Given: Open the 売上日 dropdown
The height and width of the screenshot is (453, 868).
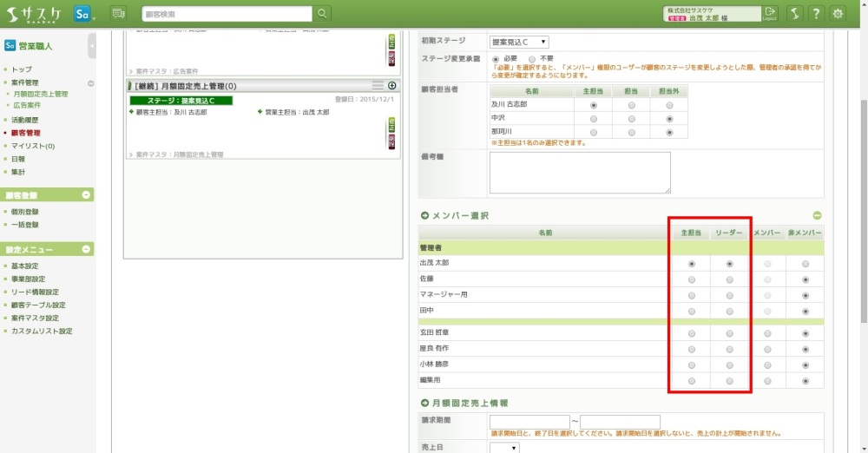Looking at the screenshot, I should click(504, 448).
